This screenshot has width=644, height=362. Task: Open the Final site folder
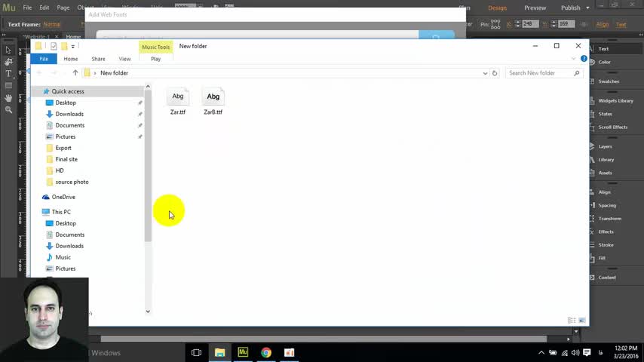tap(66, 159)
